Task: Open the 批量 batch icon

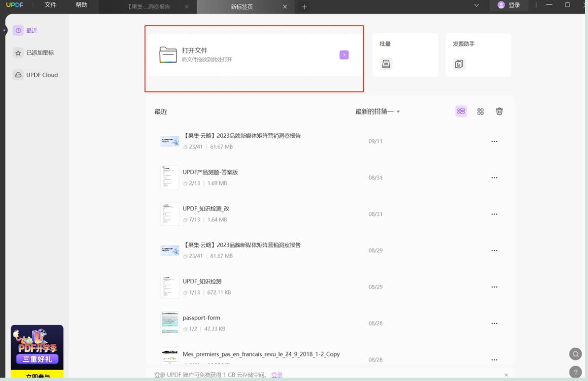Action: click(386, 64)
